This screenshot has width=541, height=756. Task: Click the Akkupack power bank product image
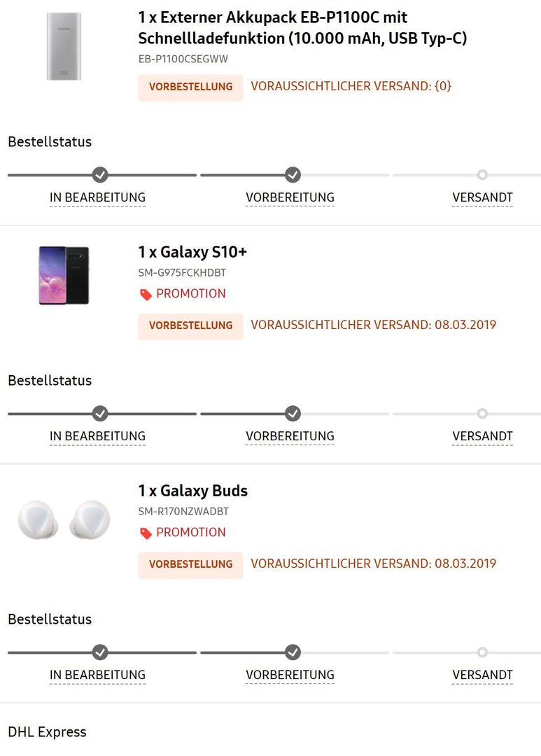[64, 46]
